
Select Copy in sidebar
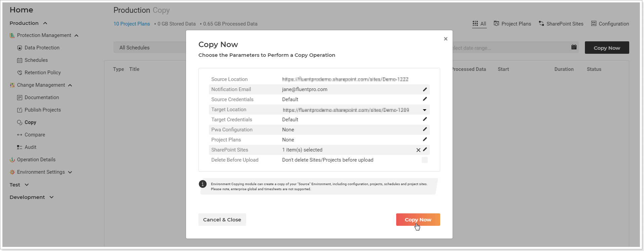coord(30,122)
